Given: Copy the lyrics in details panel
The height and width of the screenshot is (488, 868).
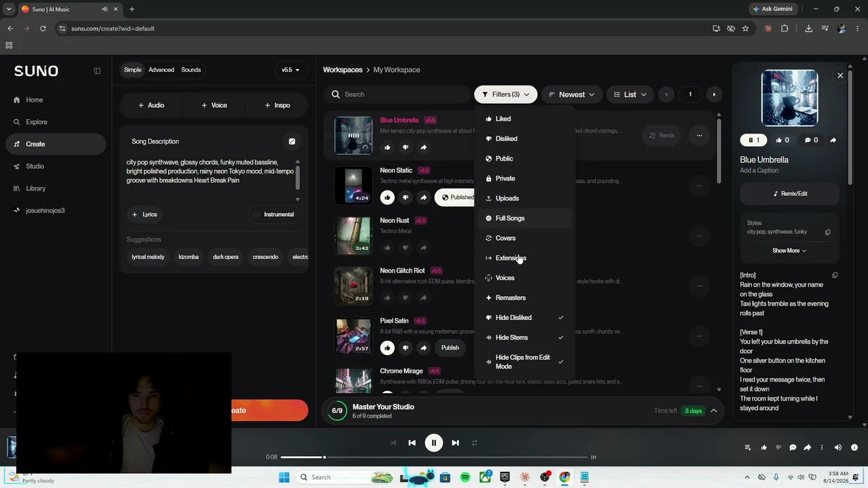Looking at the screenshot, I should [x=835, y=275].
